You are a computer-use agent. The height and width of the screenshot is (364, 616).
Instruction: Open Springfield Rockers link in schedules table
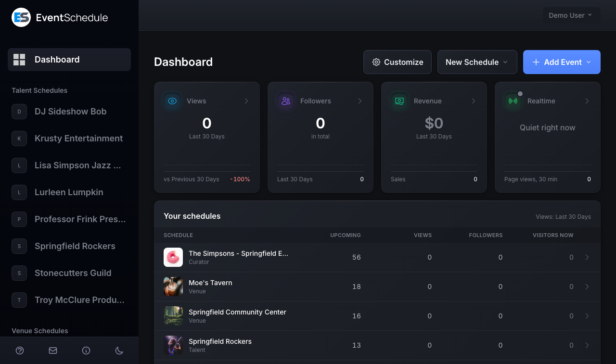(220, 341)
